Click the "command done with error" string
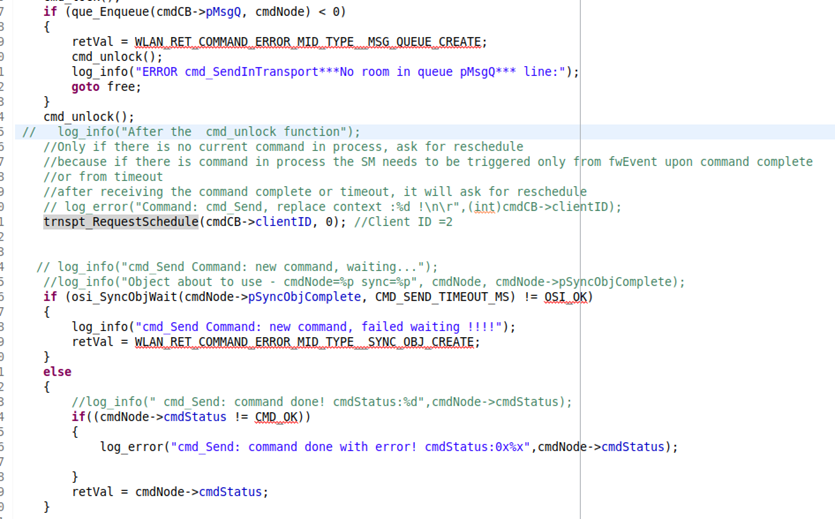This screenshot has width=835, height=519. tap(350, 447)
